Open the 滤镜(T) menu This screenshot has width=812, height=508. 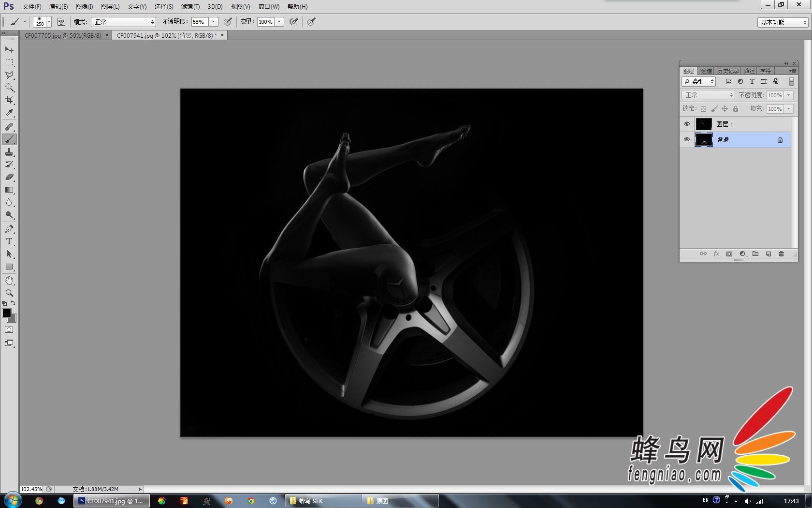[190, 7]
